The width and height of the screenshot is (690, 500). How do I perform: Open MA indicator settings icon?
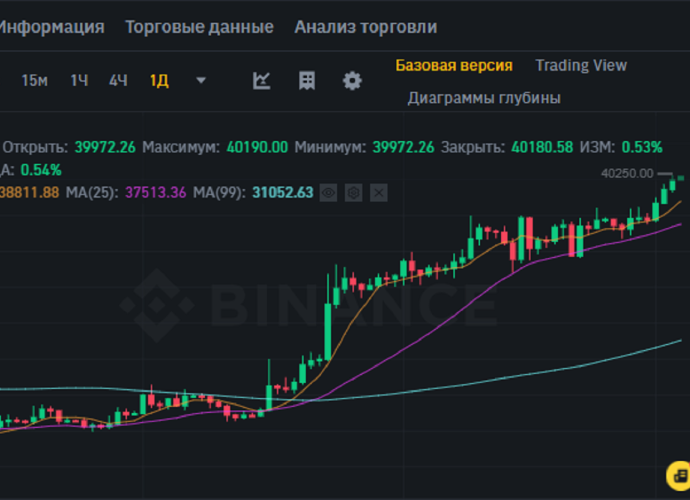point(353,192)
